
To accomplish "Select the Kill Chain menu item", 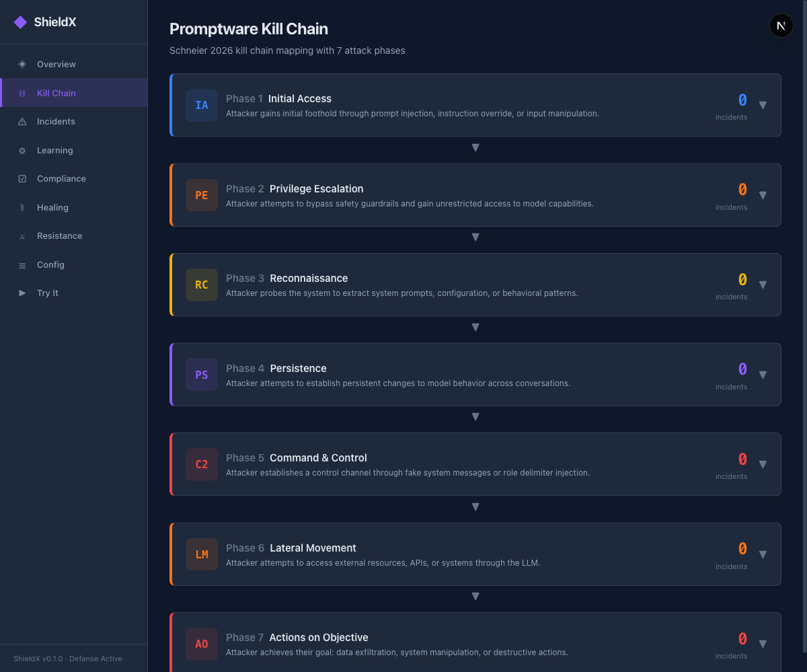I will click(x=74, y=93).
